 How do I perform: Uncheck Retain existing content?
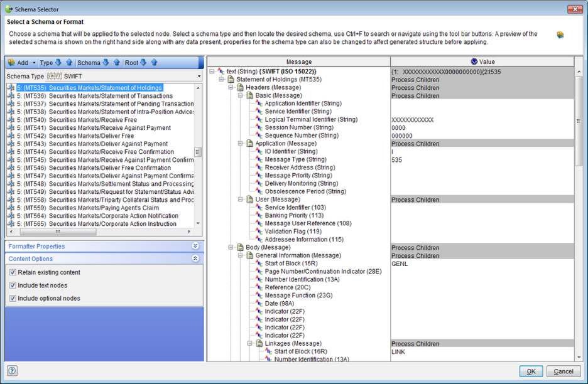[x=13, y=273]
